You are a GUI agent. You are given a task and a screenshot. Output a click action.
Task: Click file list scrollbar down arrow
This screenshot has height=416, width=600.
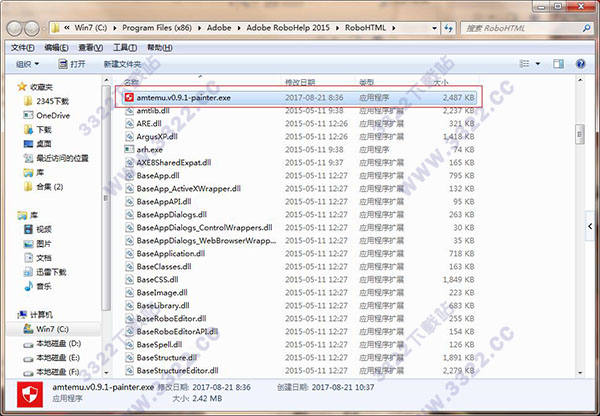pyautogui.click(x=580, y=373)
